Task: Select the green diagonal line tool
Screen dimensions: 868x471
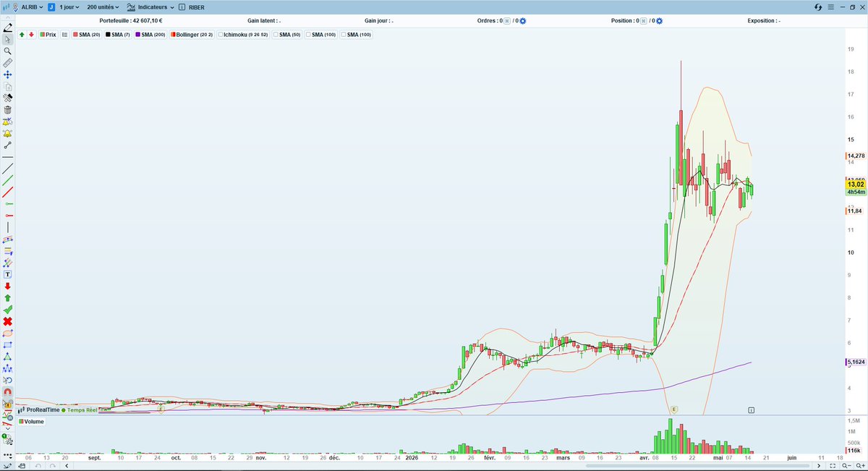Action: (x=8, y=180)
